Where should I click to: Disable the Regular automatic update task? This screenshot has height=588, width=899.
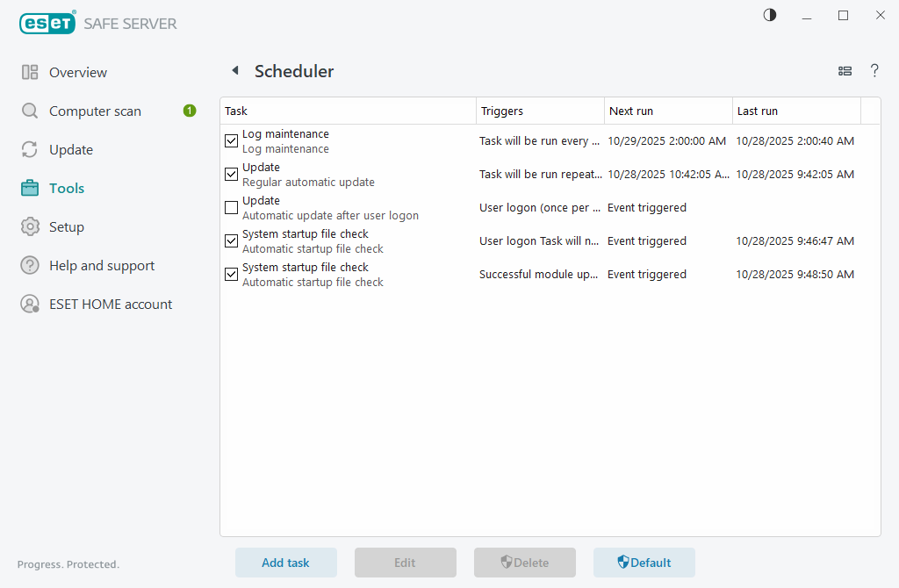coord(231,174)
